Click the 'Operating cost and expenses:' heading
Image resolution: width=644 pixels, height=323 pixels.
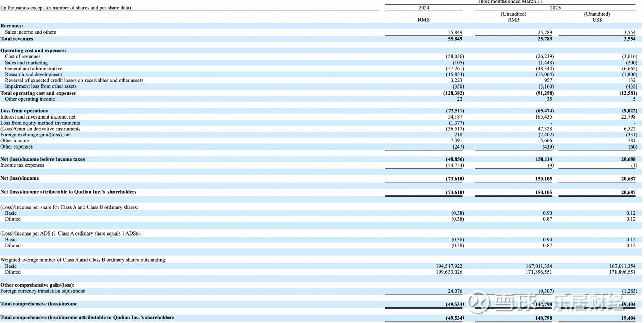[x=33, y=51]
